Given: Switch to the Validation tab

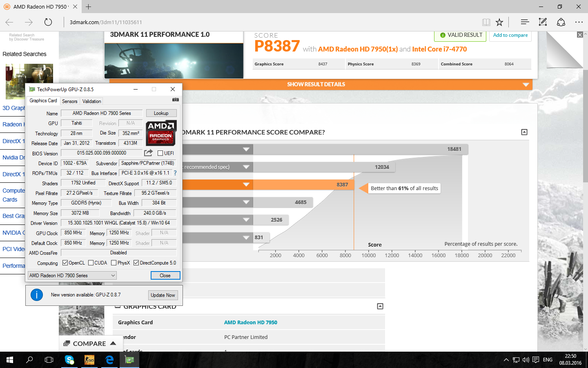Looking at the screenshot, I should point(91,101).
